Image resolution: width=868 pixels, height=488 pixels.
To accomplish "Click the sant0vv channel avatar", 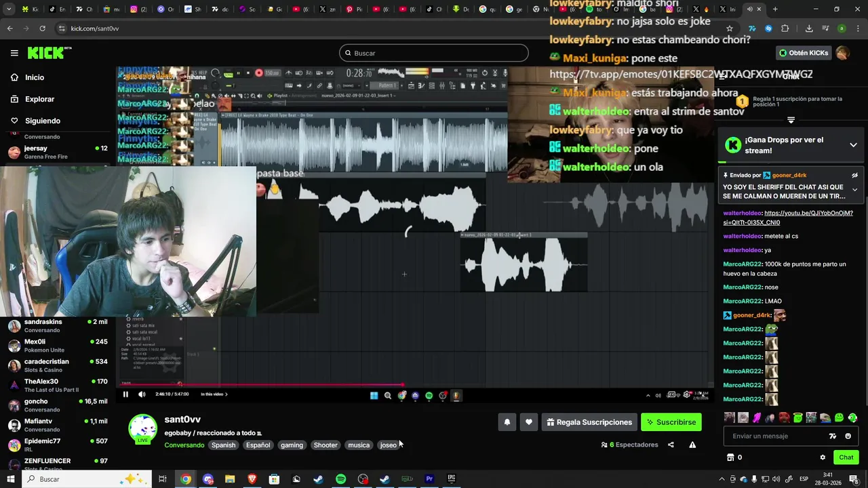I will tap(142, 428).
